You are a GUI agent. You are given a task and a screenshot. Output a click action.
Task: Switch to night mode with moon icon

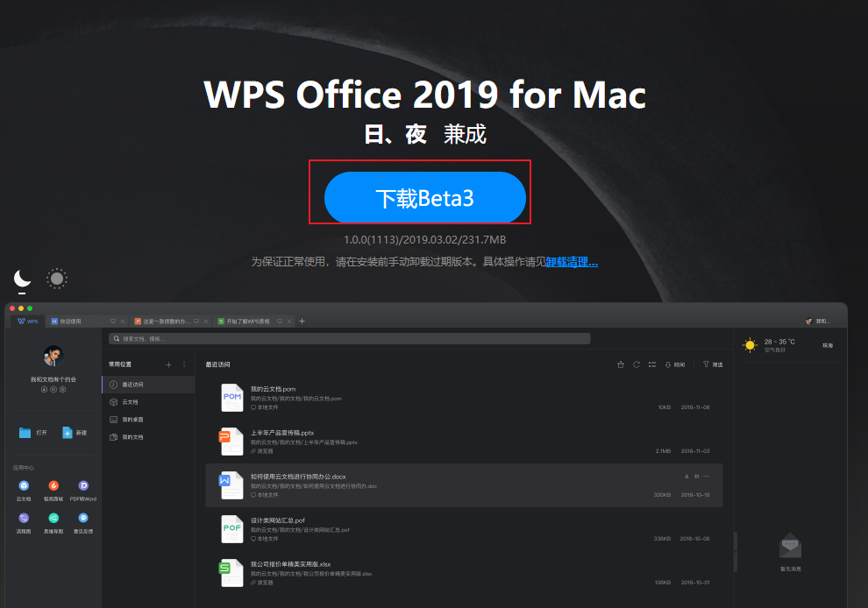(22, 279)
